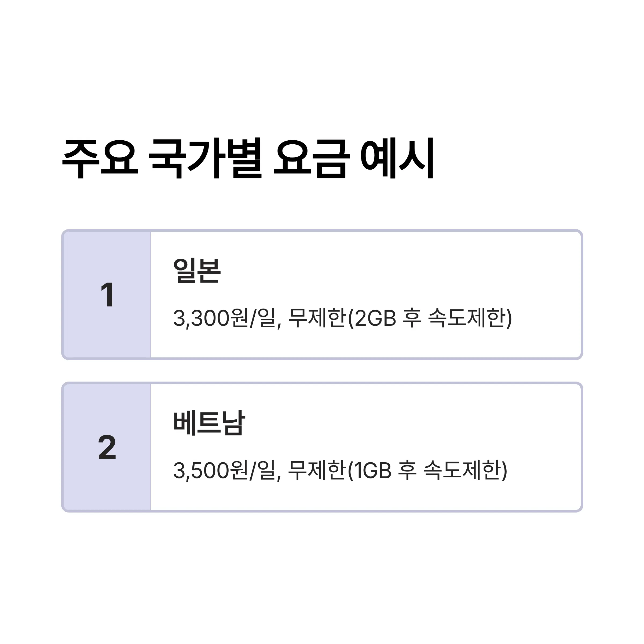Click 무제한 in the 베트남 card
This screenshot has width=644, height=644.
(x=317, y=470)
